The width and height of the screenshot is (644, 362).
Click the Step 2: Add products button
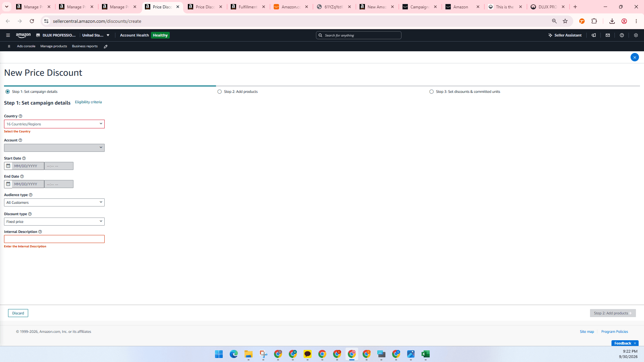coord(613,313)
